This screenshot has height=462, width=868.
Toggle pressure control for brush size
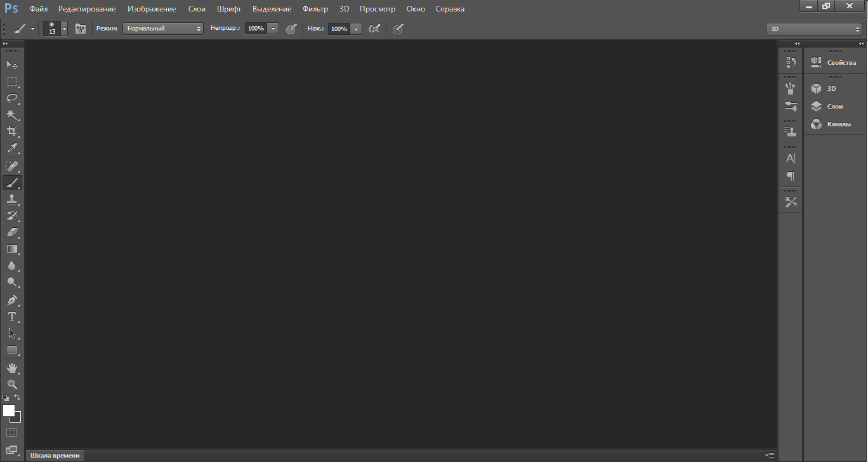(x=397, y=29)
